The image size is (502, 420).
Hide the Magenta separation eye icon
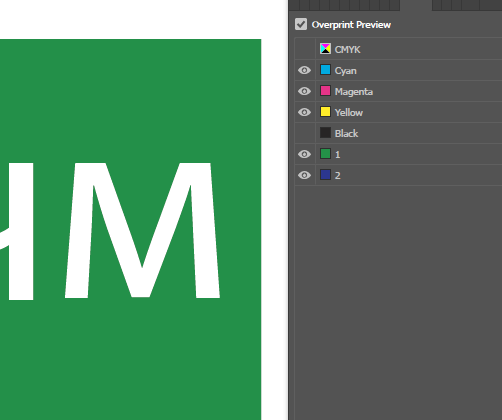click(304, 91)
